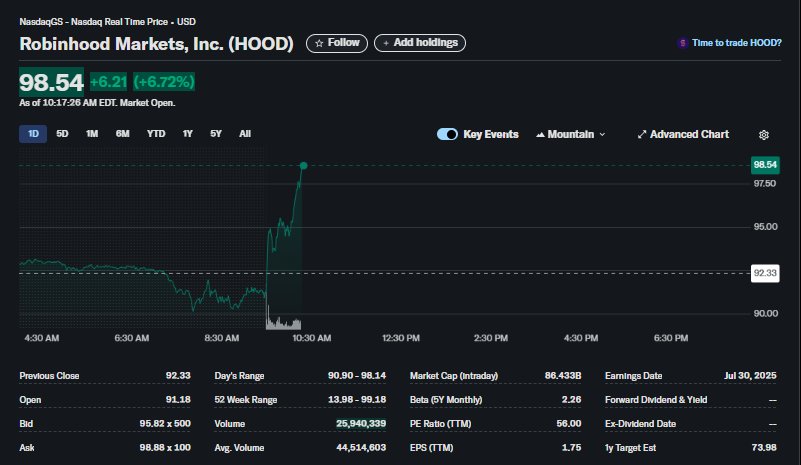The height and width of the screenshot is (465, 801).
Task: Click 'As of 10:17:26 AM EDT' timestamp
Action: tap(67, 103)
